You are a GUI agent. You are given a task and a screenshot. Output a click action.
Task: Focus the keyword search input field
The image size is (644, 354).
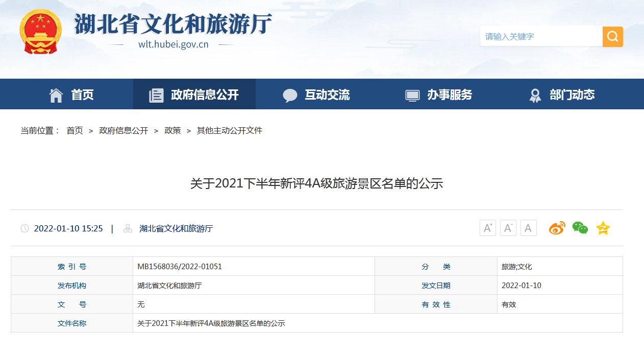click(541, 37)
